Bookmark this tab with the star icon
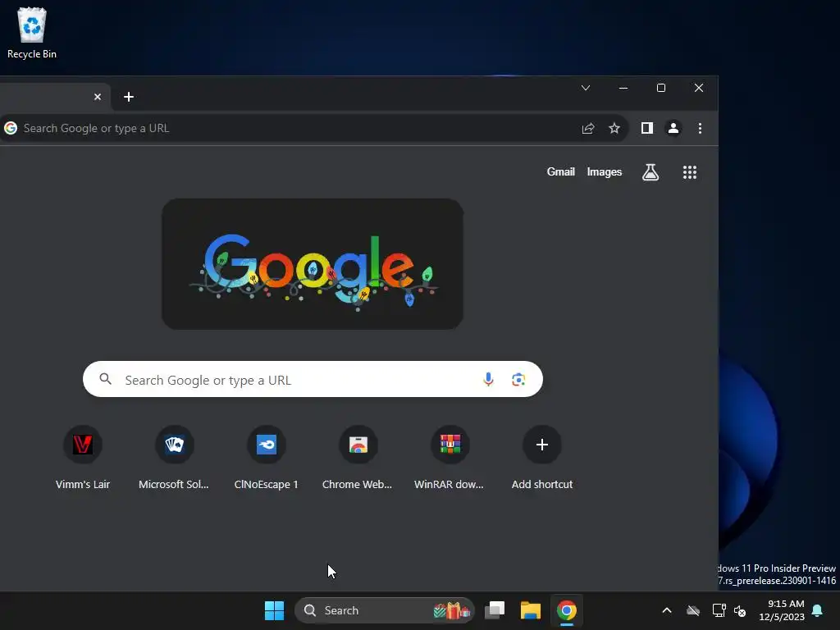840x630 pixels. (x=614, y=128)
